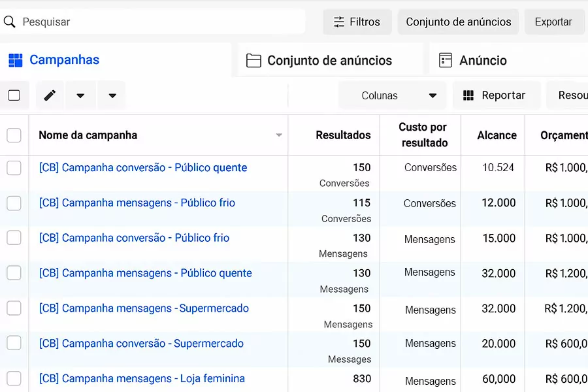Expand the arrow beside the edit pencil

(80, 95)
